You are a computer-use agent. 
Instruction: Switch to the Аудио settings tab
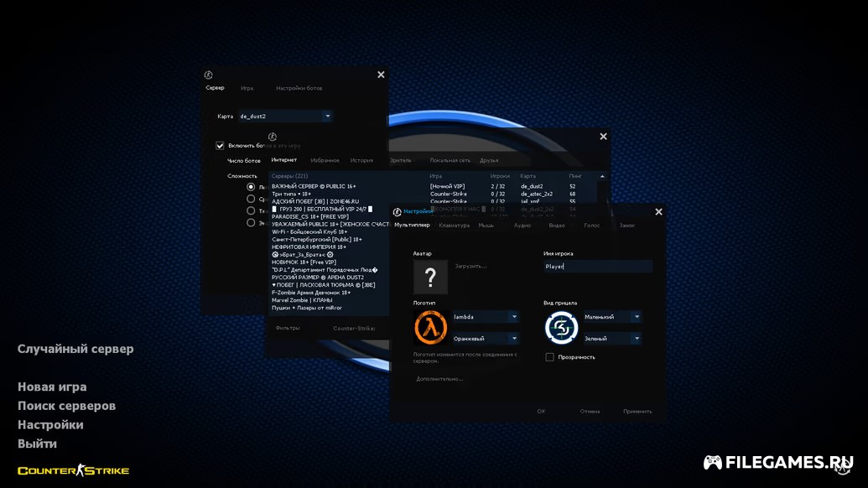coord(522,226)
